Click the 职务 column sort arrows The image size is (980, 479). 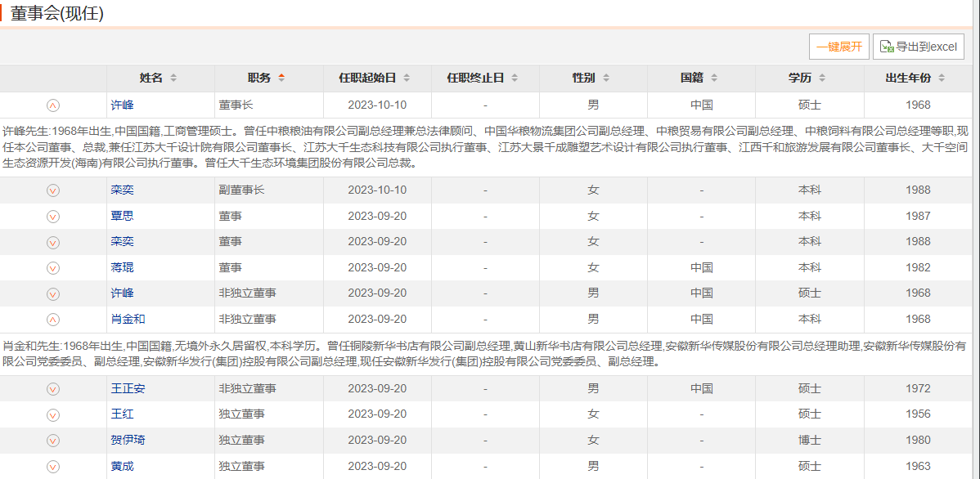[281, 78]
